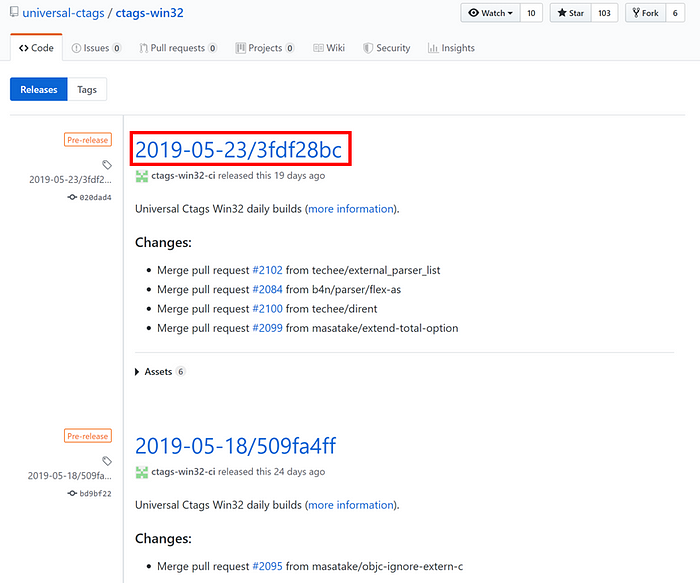Expand the Assets 6 section
700x583 pixels.
(159, 371)
